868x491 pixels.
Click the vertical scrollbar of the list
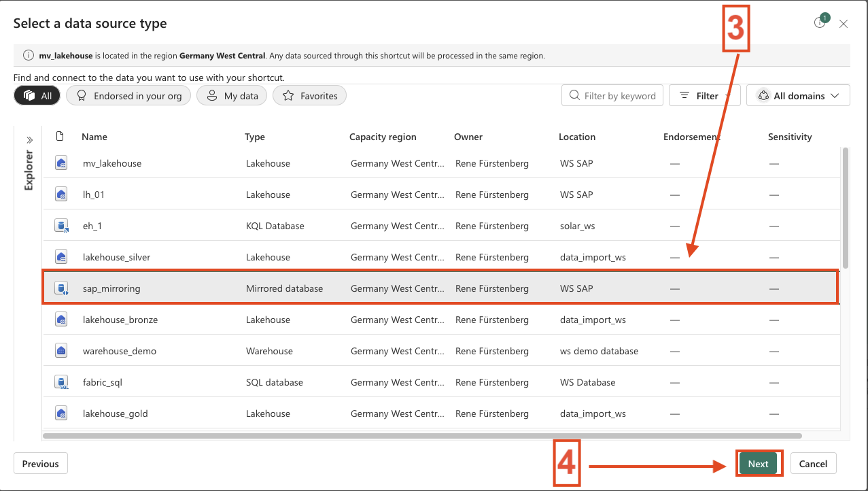[845, 207]
